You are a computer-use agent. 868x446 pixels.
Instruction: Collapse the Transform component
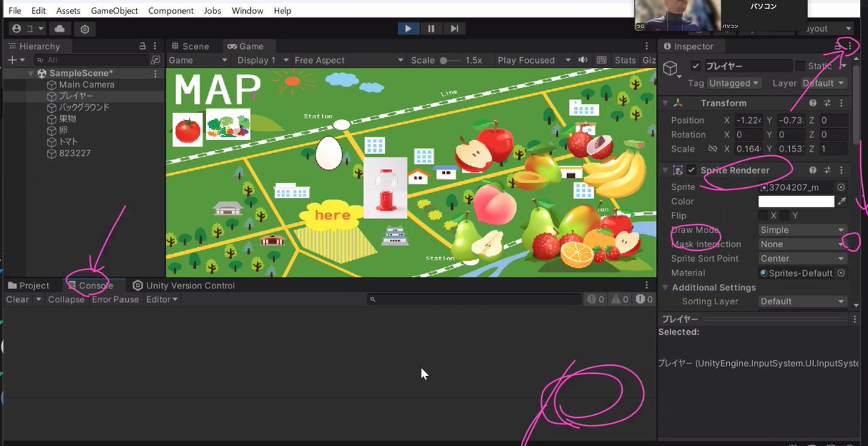pos(665,103)
